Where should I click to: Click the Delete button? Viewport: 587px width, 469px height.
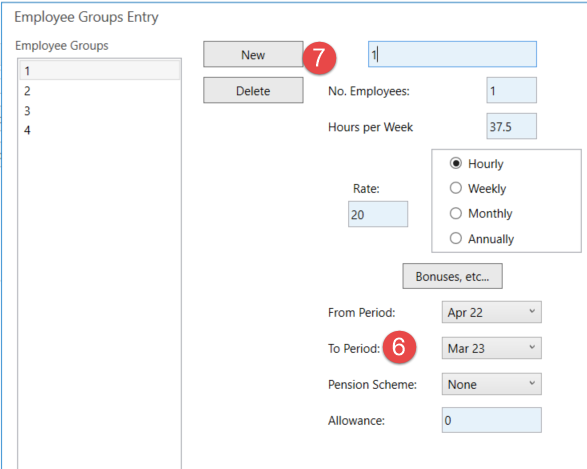point(253,90)
